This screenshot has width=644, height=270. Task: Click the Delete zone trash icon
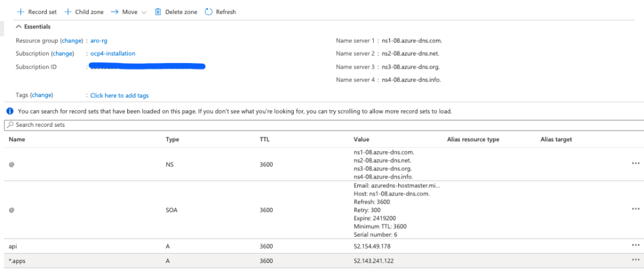(x=158, y=12)
